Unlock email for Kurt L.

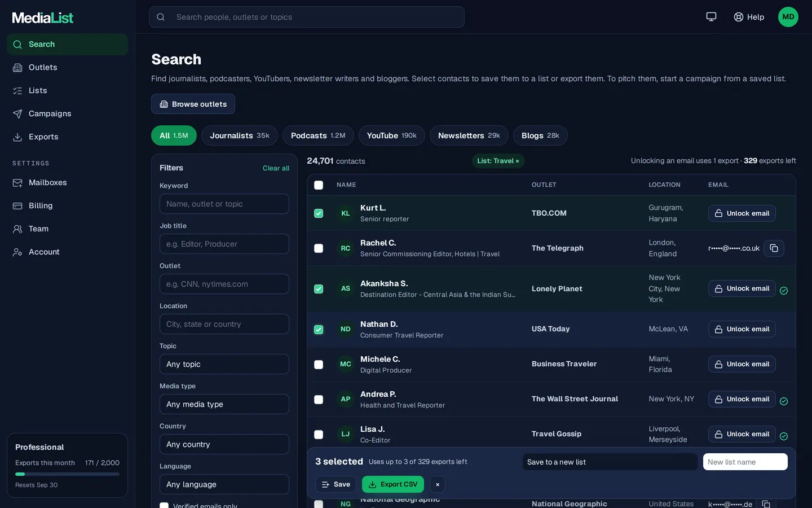pyautogui.click(x=742, y=213)
